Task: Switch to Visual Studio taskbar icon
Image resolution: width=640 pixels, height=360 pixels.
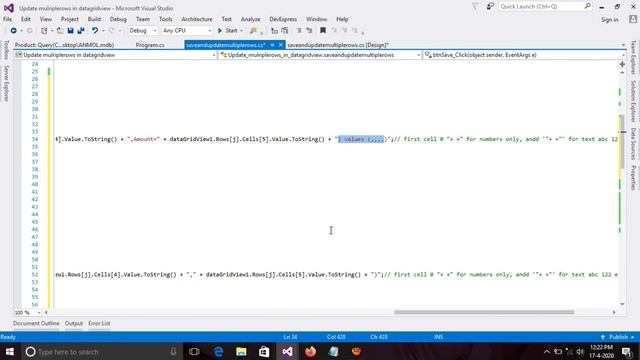Action: point(287,351)
